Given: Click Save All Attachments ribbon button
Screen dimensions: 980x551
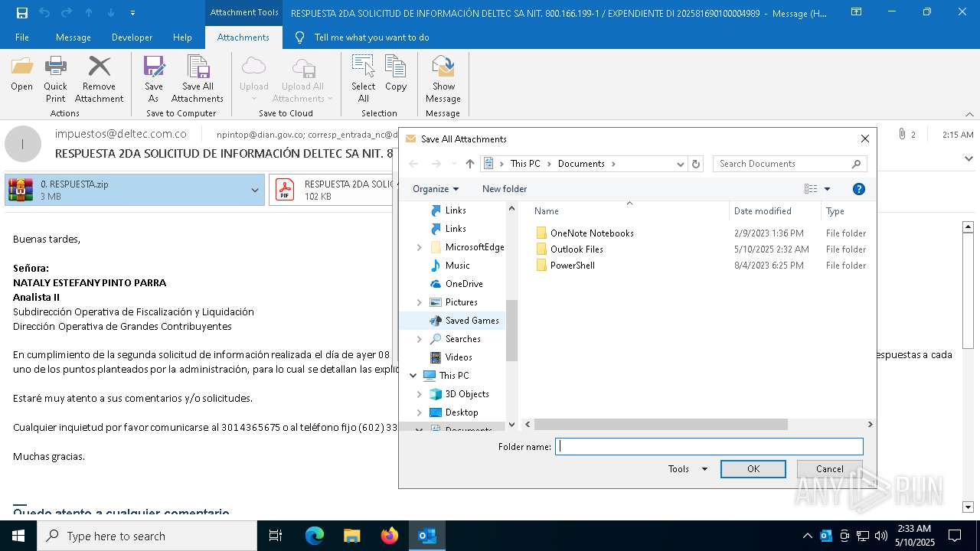Looking at the screenshot, I should tap(198, 80).
